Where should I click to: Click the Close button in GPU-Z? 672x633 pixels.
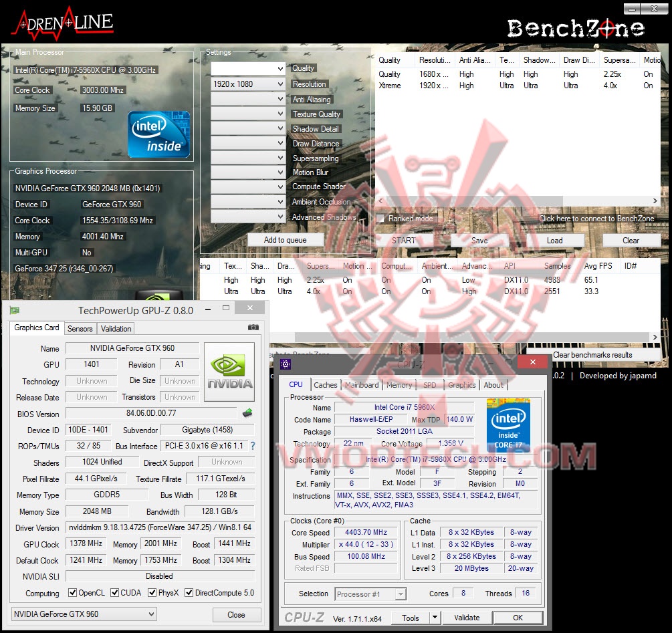237,614
